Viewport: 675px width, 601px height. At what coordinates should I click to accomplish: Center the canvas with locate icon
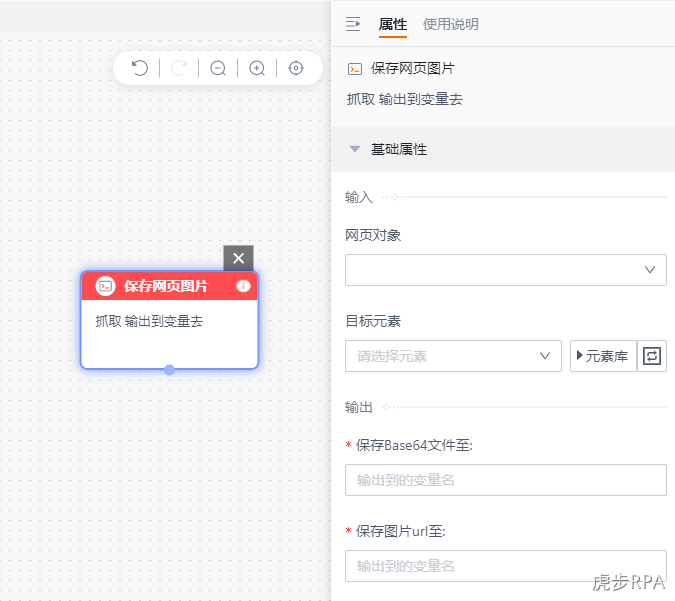click(x=296, y=68)
